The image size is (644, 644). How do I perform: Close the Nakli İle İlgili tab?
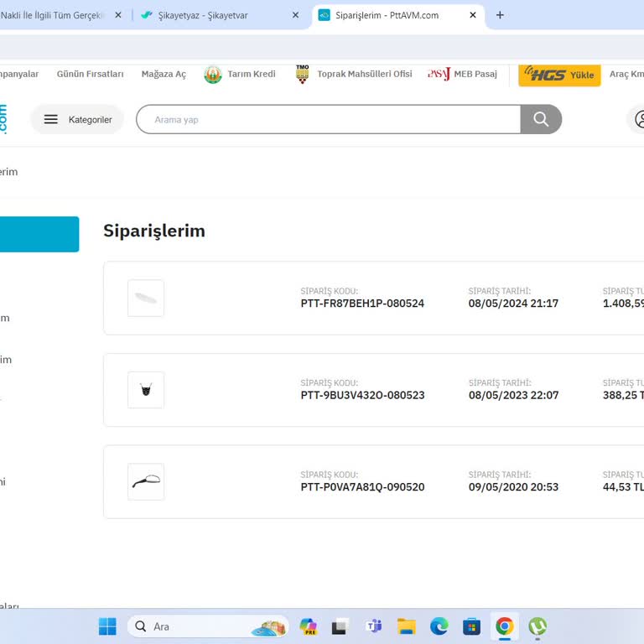point(118,15)
